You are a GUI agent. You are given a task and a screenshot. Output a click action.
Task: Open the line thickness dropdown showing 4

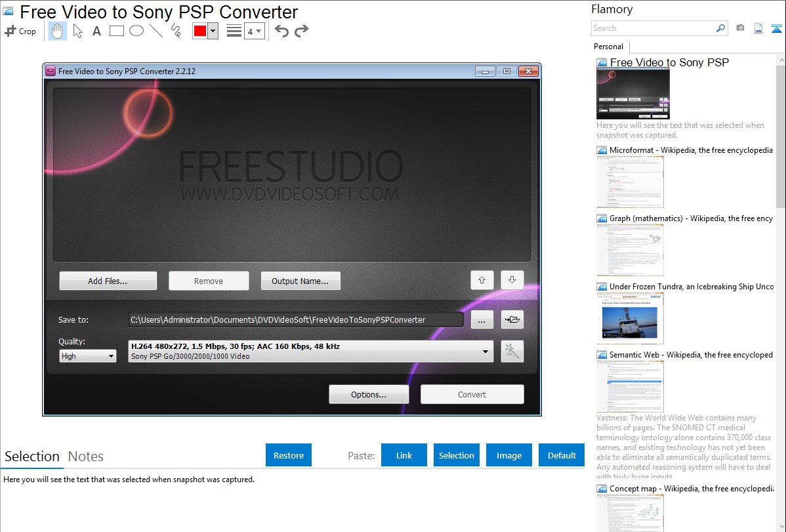point(254,31)
